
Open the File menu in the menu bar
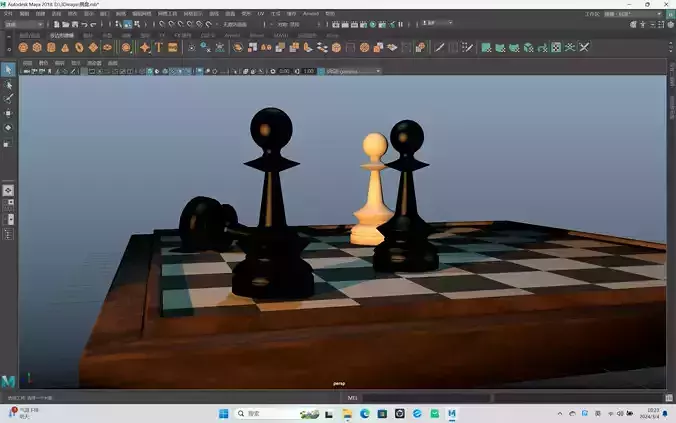(x=8, y=14)
